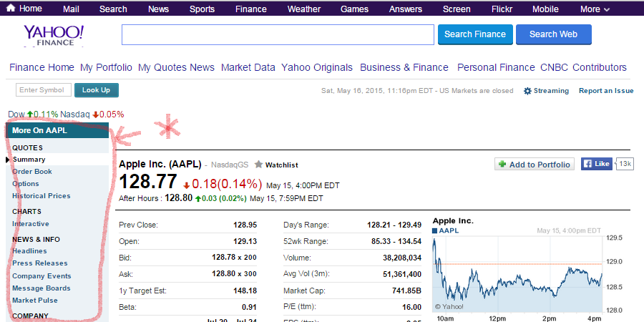Click the Nasdaq index link
The width and height of the screenshot is (644, 322).
tap(74, 114)
